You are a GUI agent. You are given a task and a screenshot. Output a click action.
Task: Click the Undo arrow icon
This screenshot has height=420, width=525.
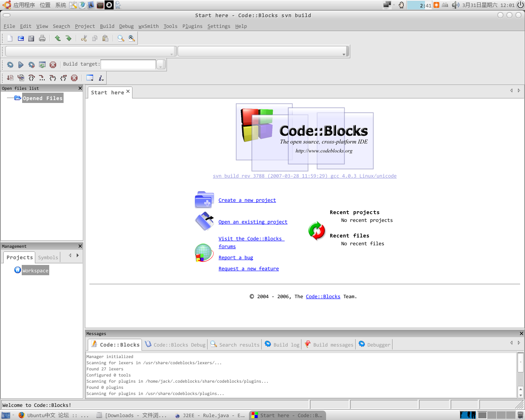(x=58, y=38)
